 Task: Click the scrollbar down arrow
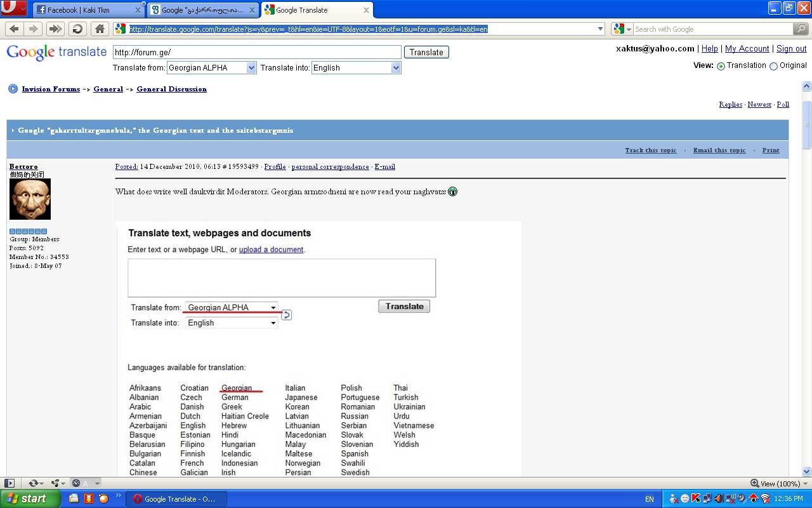806,471
